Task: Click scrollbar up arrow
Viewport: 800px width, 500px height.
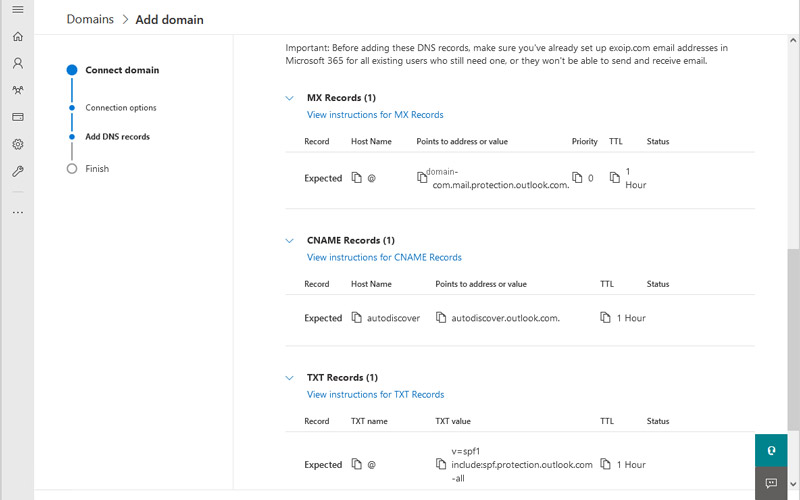Action: [x=793, y=40]
